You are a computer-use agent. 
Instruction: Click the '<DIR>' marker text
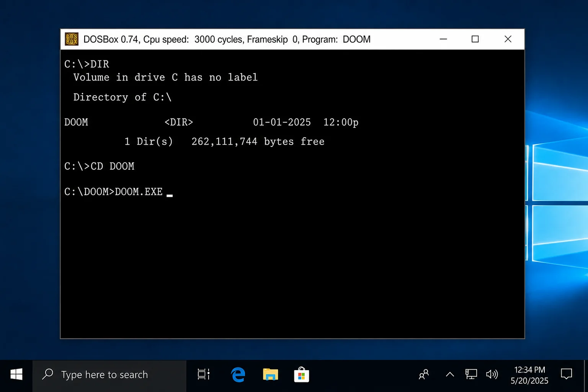pos(179,122)
